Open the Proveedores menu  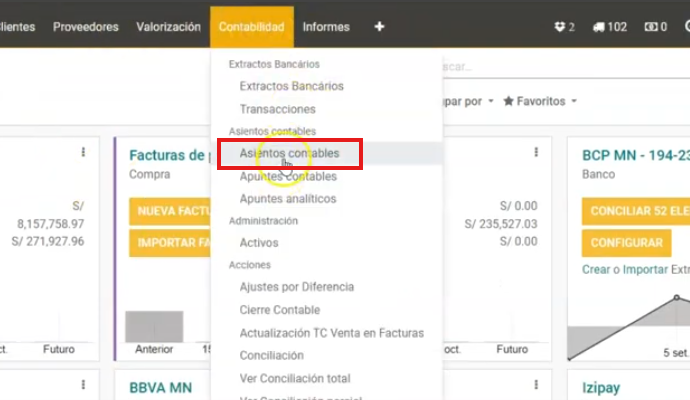pos(86,27)
